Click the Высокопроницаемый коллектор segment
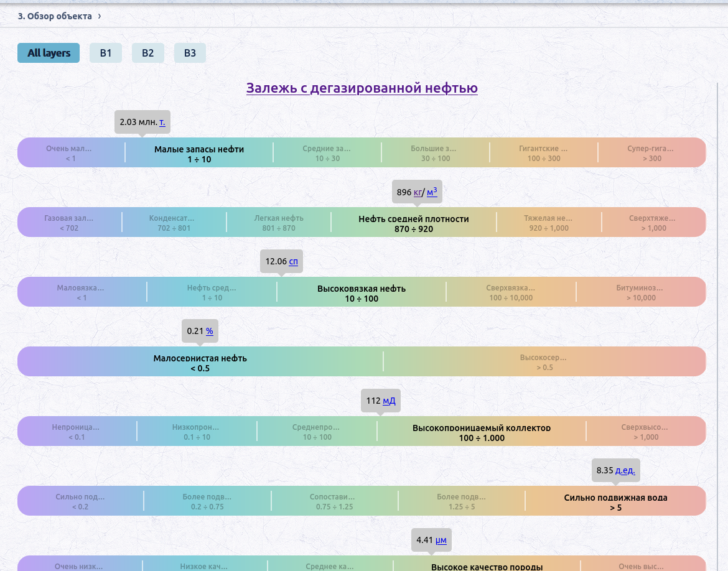 coord(482,431)
